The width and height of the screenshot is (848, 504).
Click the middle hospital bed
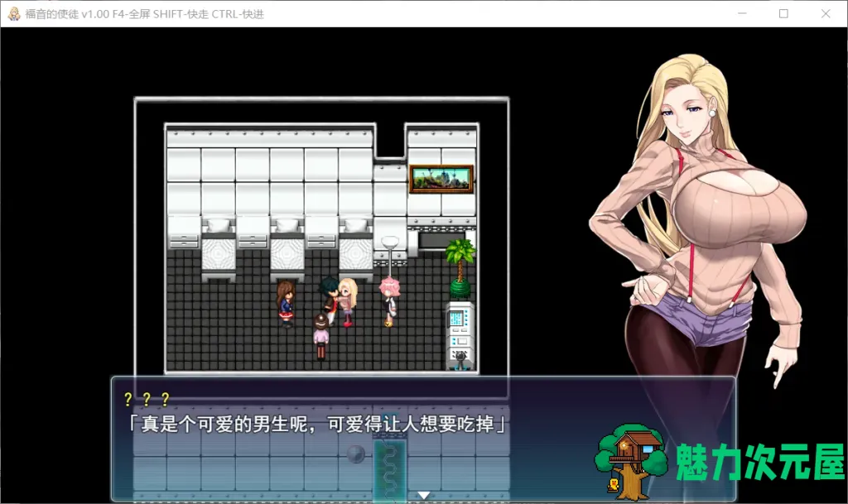click(x=287, y=250)
